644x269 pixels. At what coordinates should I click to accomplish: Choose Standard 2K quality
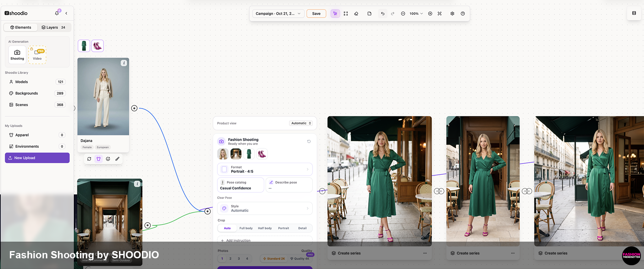click(x=274, y=259)
